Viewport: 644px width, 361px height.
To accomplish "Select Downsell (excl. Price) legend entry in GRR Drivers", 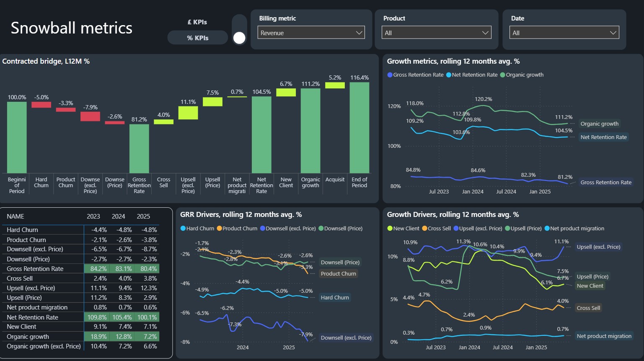I will [x=288, y=229].
